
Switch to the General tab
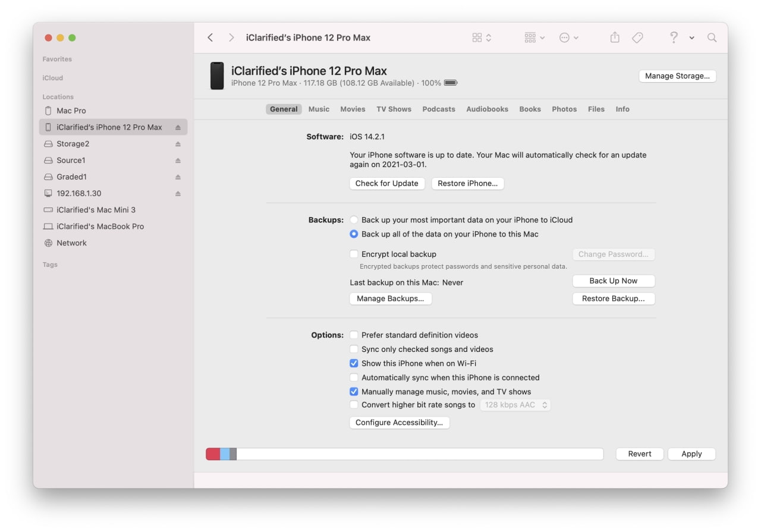(x=284, y=109)
